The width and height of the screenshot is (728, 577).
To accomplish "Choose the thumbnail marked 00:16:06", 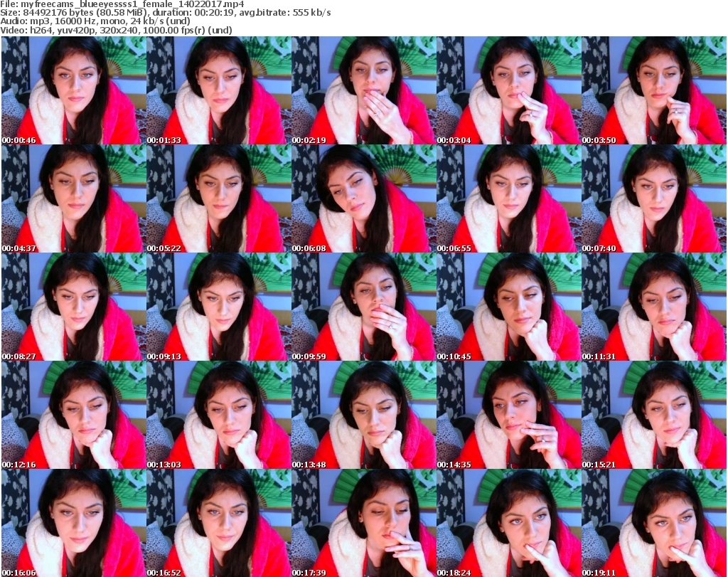I will pyautogui.click(x=73, y=523).
